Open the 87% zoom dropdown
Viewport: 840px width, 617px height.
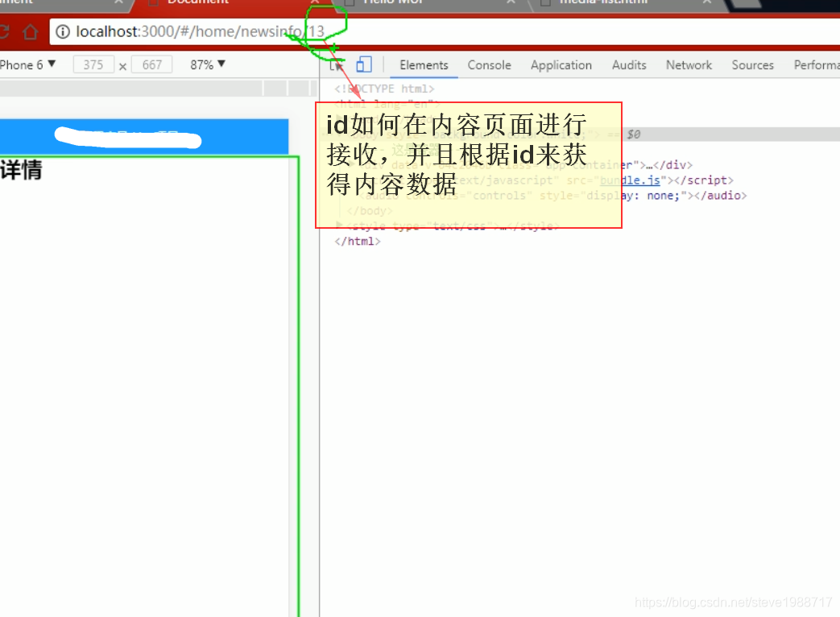point(208,64)
